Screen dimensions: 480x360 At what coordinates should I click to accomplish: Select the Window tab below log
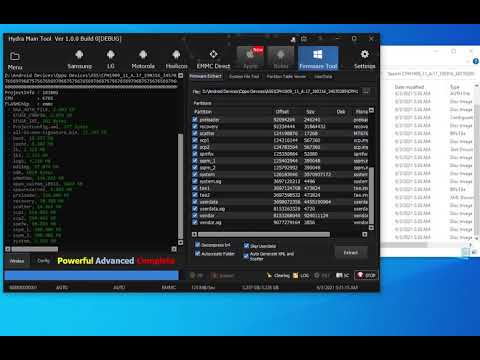point(17,261)
